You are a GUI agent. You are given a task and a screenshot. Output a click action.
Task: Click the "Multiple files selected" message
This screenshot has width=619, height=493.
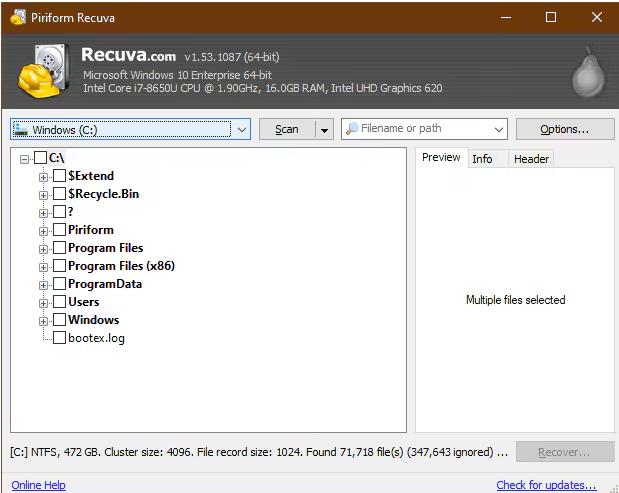tap(516, 300)
